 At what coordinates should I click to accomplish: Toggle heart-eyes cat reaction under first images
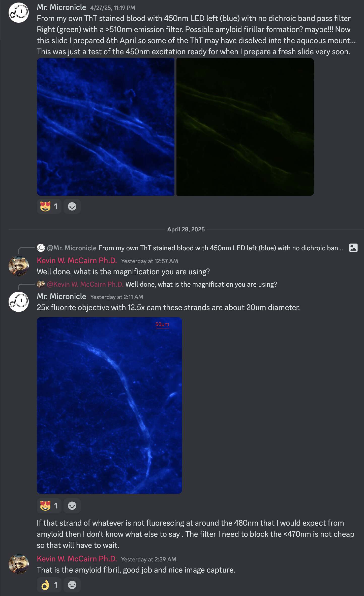pos(49,206)
